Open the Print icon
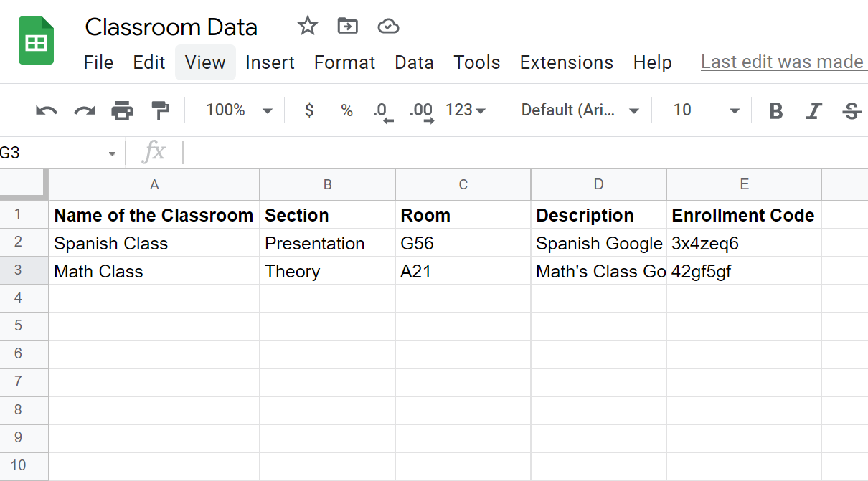868x481 pixels. 122,110
